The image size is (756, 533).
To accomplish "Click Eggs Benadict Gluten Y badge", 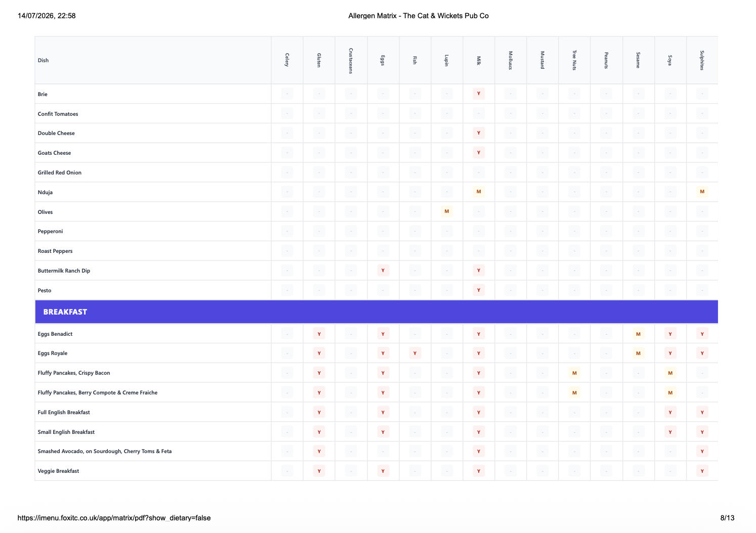I will click(319, 334).
